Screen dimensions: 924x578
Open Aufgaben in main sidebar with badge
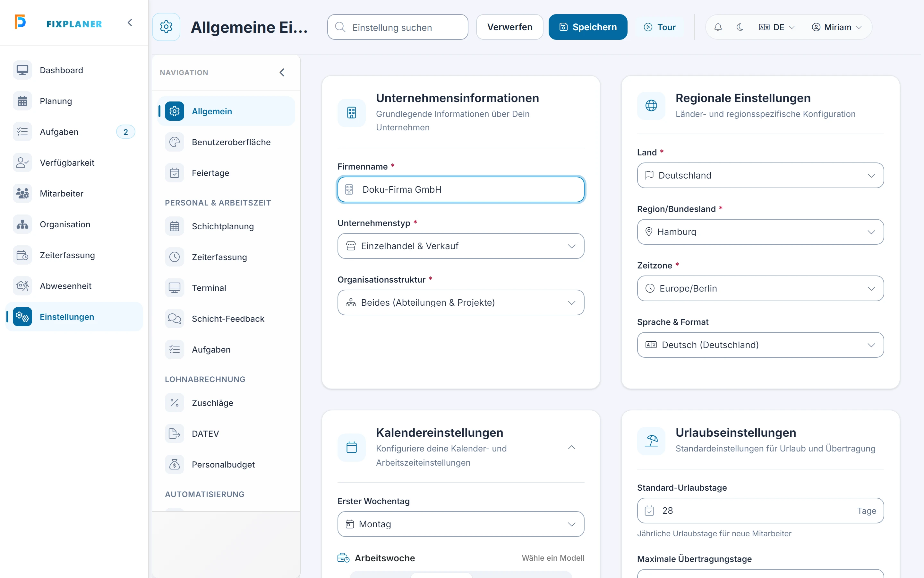74,132
